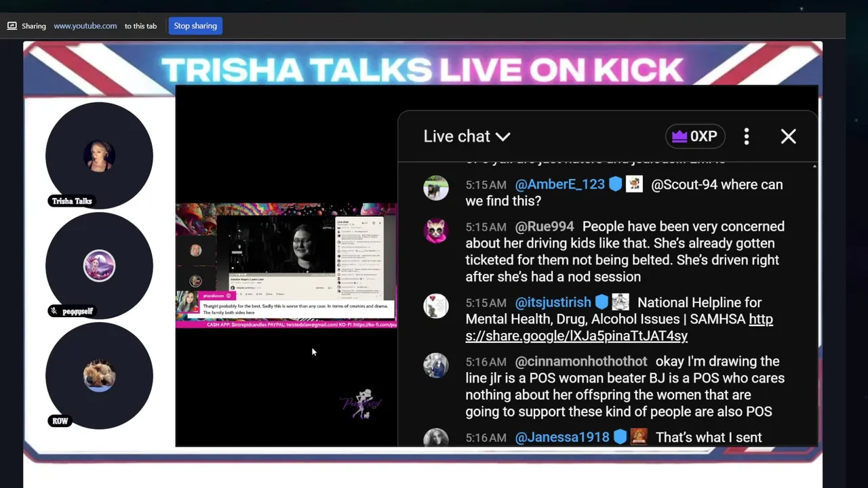Open the 0XP crown badge
This screenshot has height=488, width=868.
tap(695, 136)
